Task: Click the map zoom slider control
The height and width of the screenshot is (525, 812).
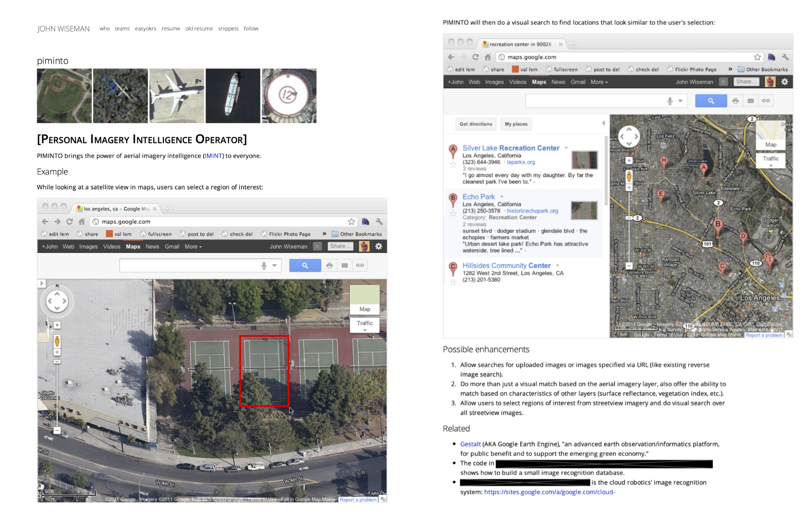Action: pyautogui.click(x=630, y=218)
